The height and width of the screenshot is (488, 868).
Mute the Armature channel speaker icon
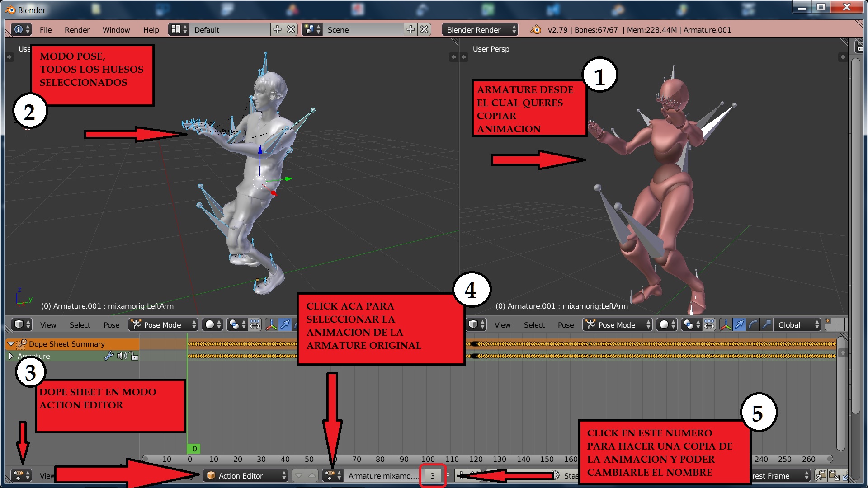pos(122,356)
